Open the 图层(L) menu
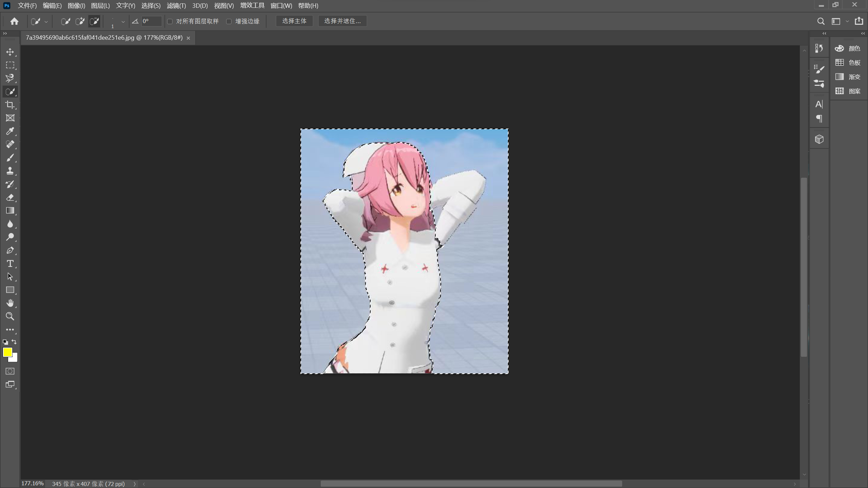Image resolution: width=868 pixels, height=488 pixels. 100,6
